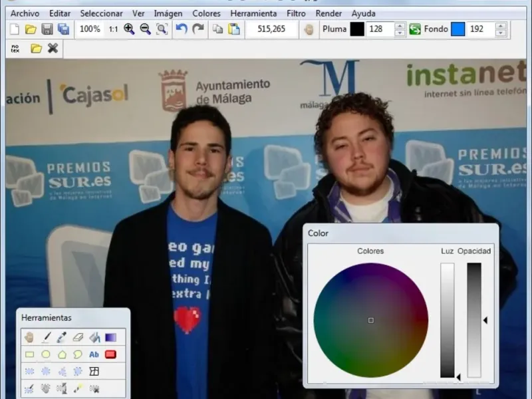Click the Undo arrow in toolbar
This screenshot has width=532, height=399.
tap(182, 29)
